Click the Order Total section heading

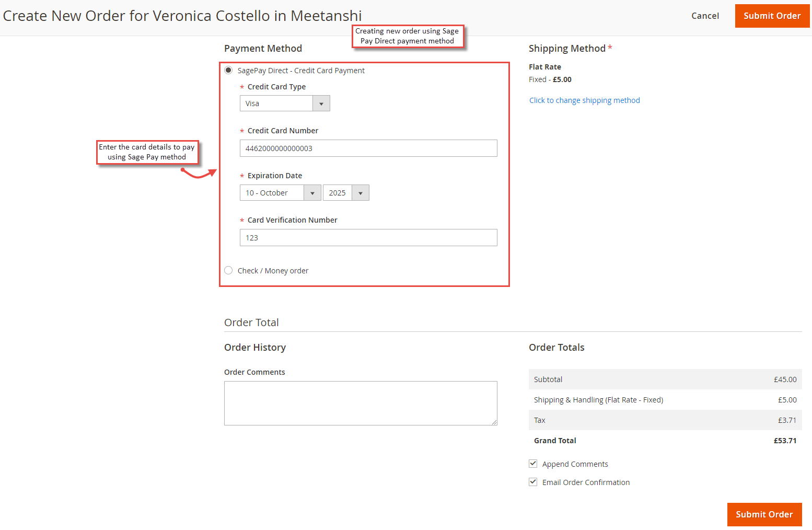point(251,322)
